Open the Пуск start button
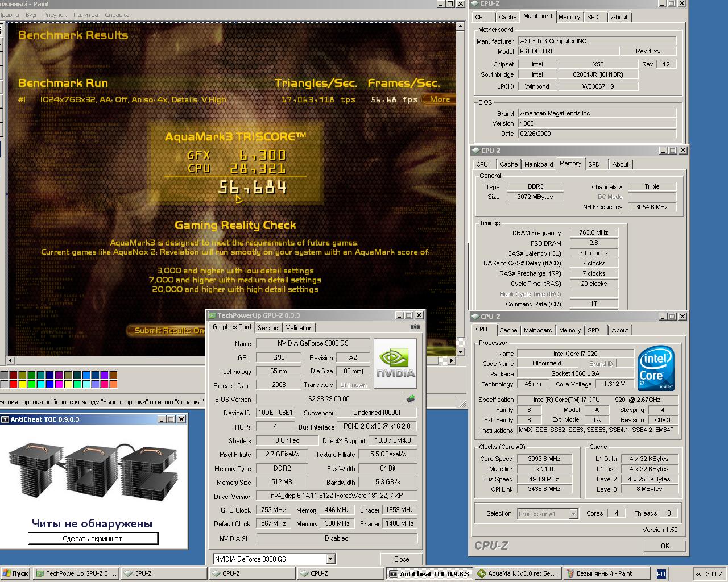 [16, 573]
